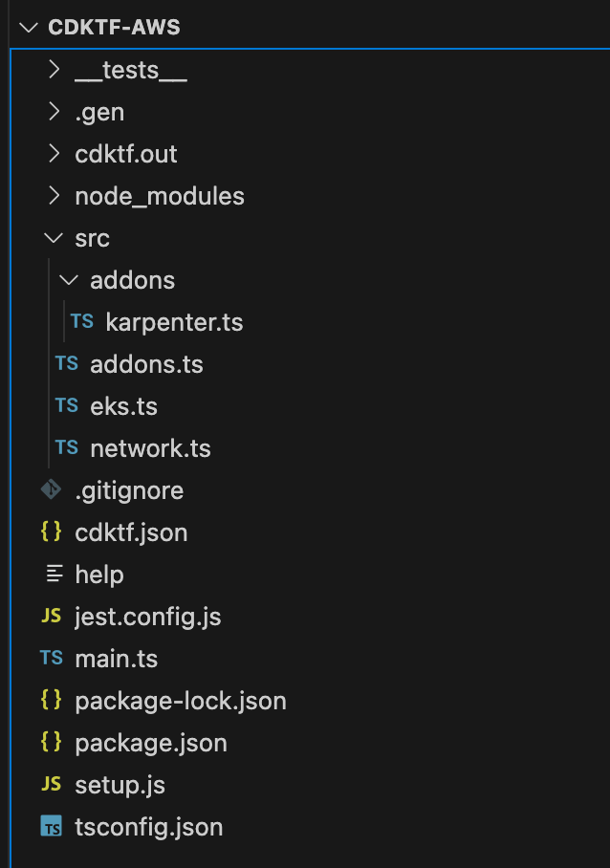Click the TS icon beside karpenter.ts
Viewport: 610px width, 868px height.
[81, 322]
